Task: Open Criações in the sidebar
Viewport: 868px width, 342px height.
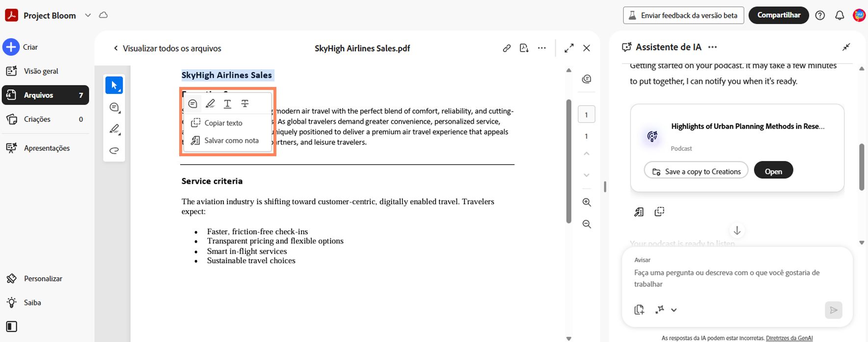Action: pyautogui.click(x=45, y=119)
